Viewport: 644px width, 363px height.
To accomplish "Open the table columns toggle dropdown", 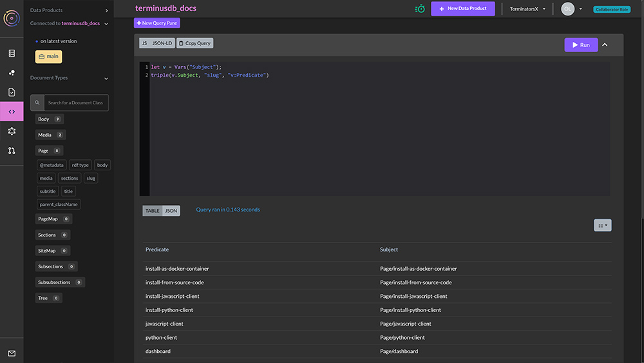I will (603, 225).
